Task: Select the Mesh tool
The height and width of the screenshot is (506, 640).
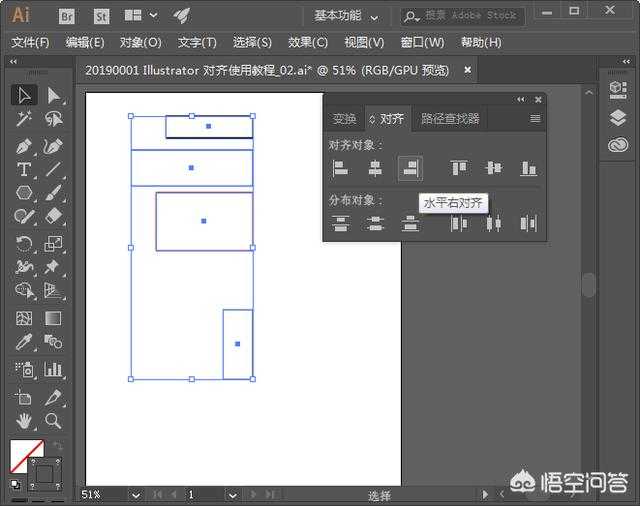Action: (24, 318)
